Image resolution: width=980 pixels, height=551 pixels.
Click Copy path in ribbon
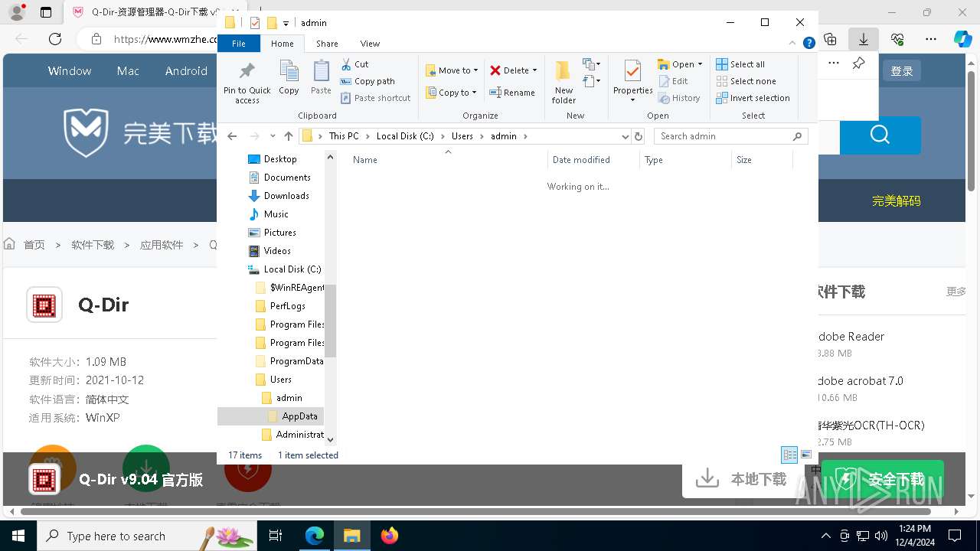pyautogui.click(x=367, y=81)
